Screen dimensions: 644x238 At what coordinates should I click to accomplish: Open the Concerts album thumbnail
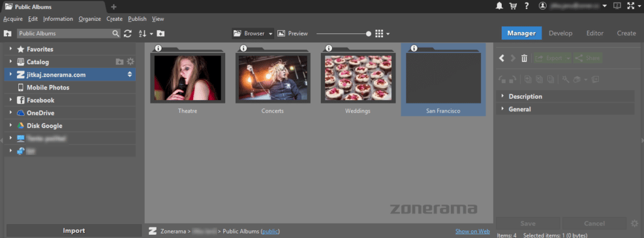point(272,77)
